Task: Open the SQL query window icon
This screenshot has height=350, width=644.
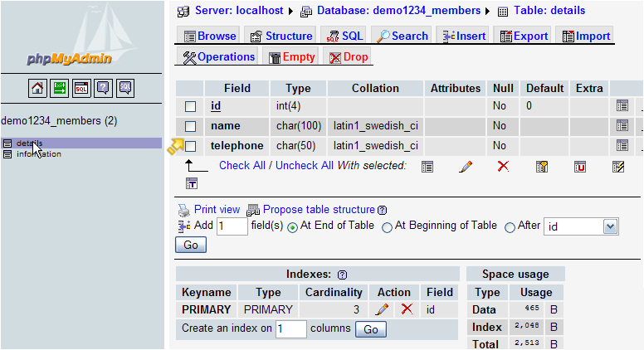Action: pyautogui.click(x=81, y=88)
